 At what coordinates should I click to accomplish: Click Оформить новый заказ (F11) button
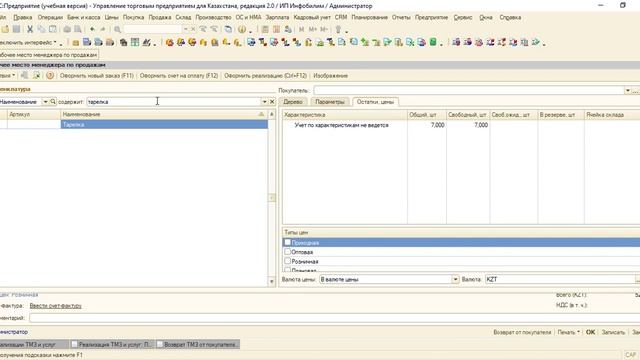pyautogui.click(x=97, y=76)
